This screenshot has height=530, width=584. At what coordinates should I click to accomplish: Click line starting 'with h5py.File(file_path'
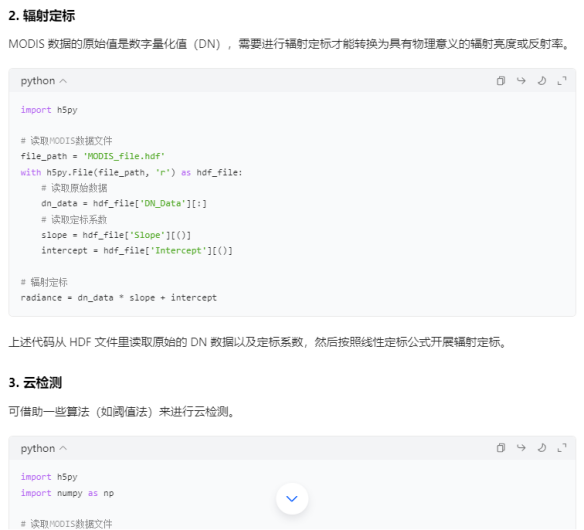point(131,172)
